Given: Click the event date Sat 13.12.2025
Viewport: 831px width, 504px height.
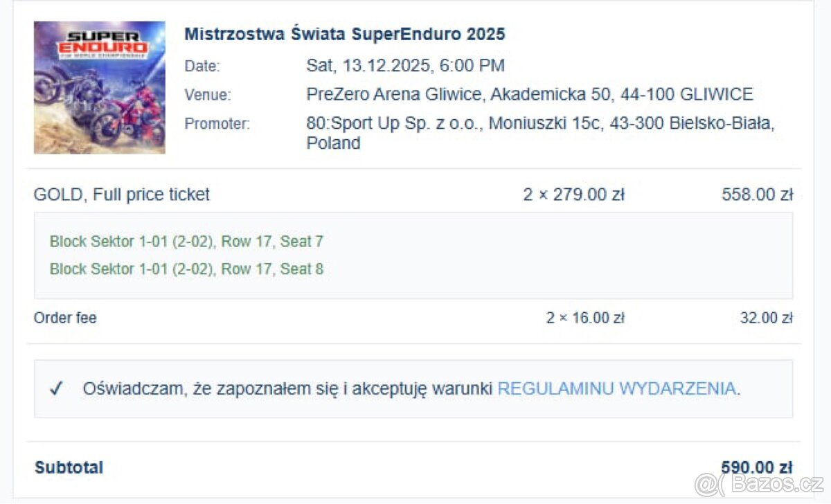Looking at the screenshot, I should [x=406, y=66].
